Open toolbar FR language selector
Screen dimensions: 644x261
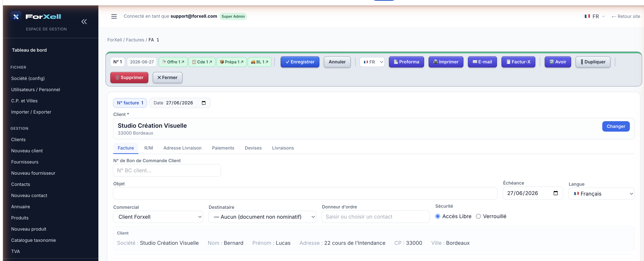[x=372, y=62]
